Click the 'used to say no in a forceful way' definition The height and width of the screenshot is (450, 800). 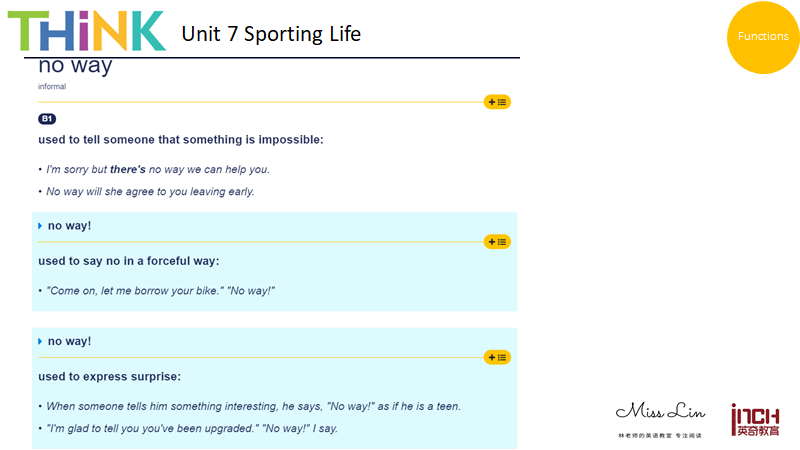pyautogui.click(x=129, y=261)
